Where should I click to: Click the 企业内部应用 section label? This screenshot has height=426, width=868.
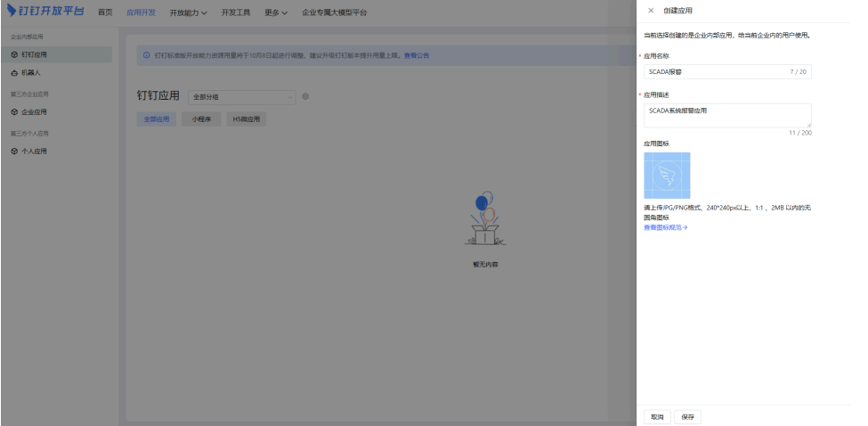(27, 37)
